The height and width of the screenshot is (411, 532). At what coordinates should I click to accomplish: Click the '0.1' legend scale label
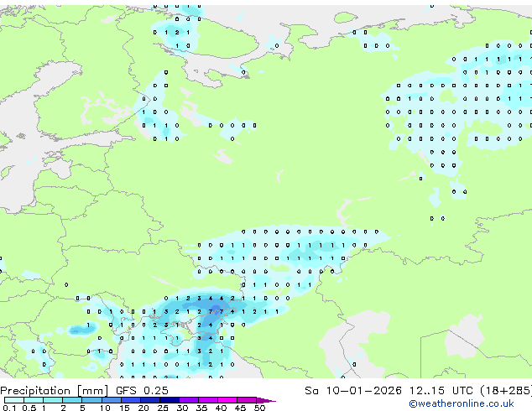(x=9, y=408)
